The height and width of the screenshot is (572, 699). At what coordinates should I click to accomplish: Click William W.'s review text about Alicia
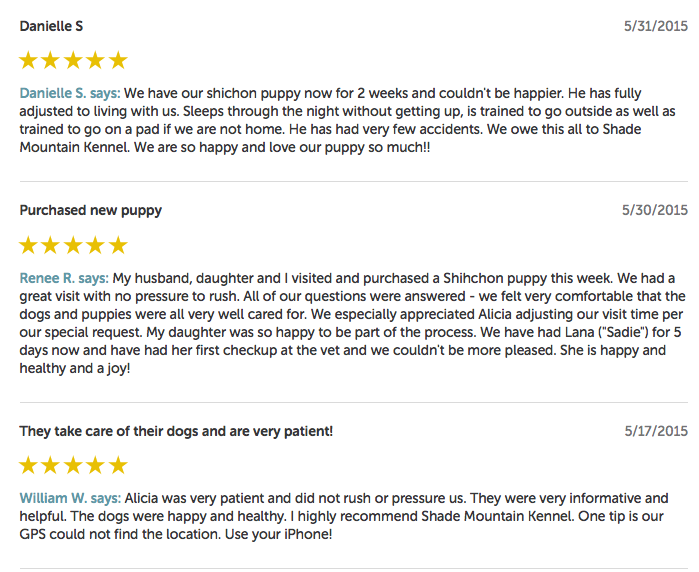click(x=344, y=516)
